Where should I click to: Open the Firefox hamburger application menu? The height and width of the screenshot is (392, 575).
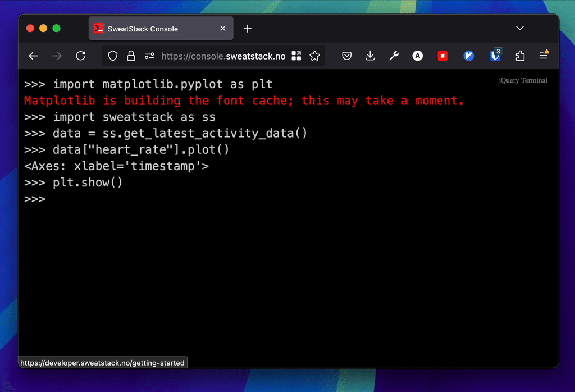tap(544, 55)
